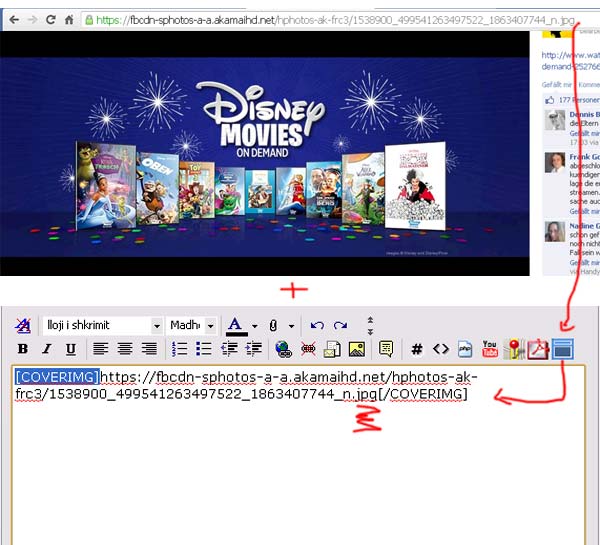Go back with the browser back arrow
This screenshot has height=545, width=600.
(x=14, y=20)
